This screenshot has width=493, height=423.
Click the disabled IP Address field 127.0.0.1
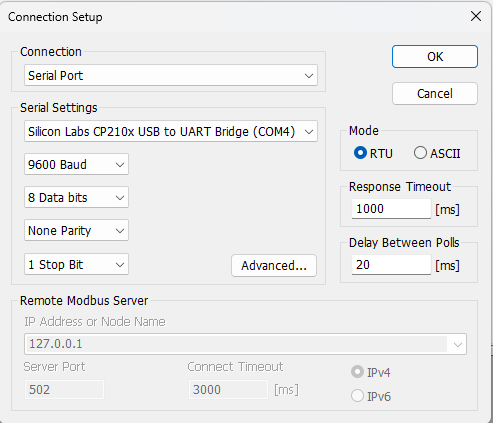pyautogui.click(x=245, y=344)
